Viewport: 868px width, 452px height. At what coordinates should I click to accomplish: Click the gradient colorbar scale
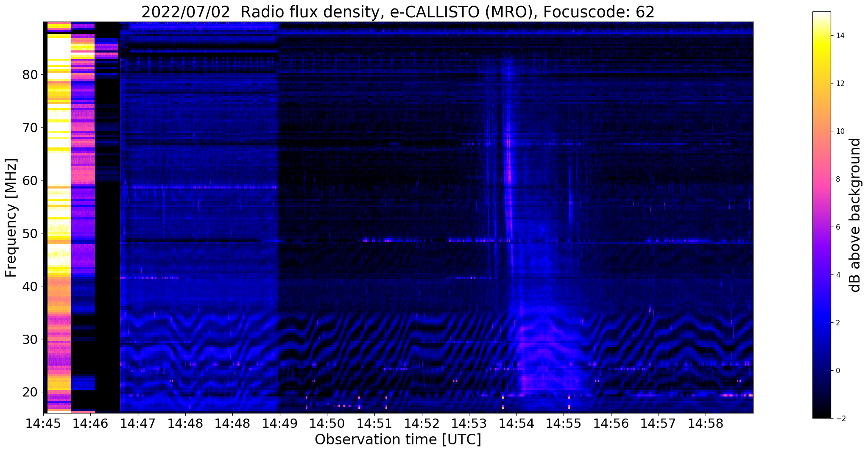(x=821, y=215)
